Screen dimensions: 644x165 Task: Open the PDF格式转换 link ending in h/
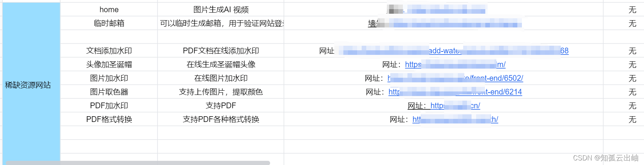[455, 119]
